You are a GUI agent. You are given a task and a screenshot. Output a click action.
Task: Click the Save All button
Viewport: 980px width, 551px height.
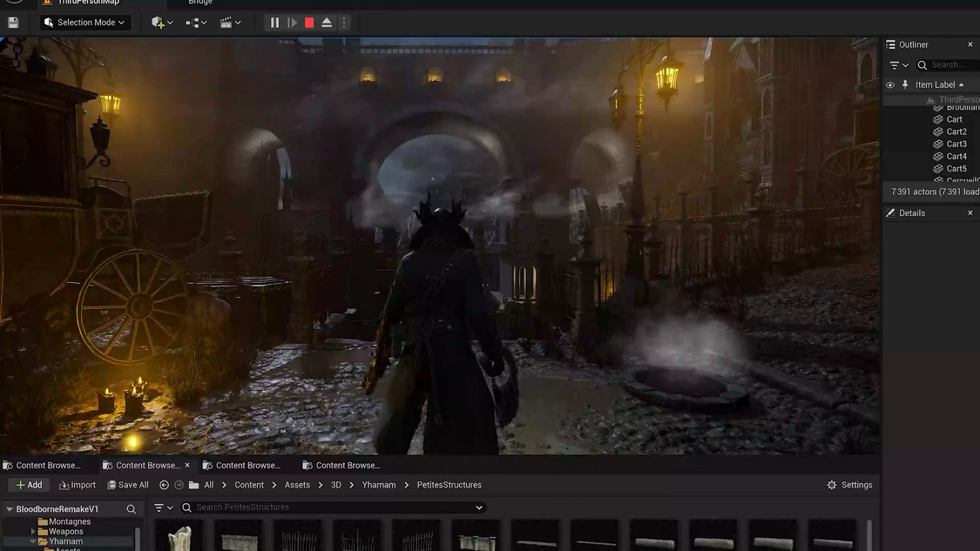pyautogui.click(x=128, y=485)
